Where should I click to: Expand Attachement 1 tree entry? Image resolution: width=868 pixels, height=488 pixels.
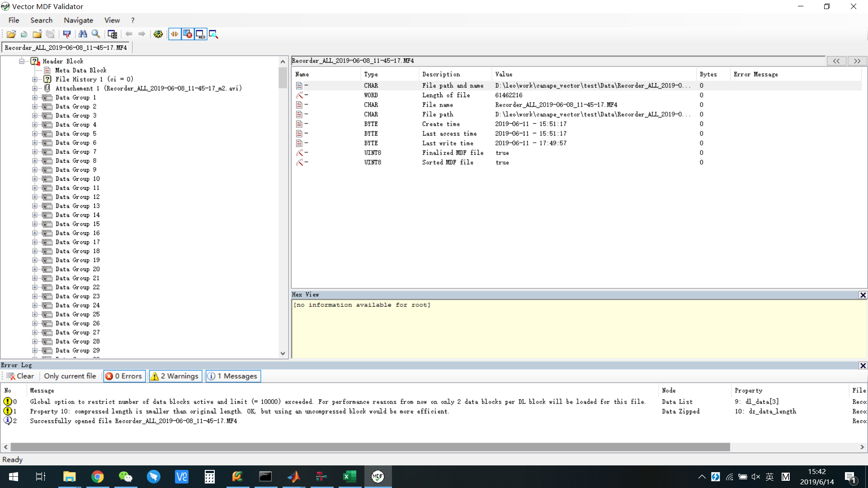pos(35,88)
